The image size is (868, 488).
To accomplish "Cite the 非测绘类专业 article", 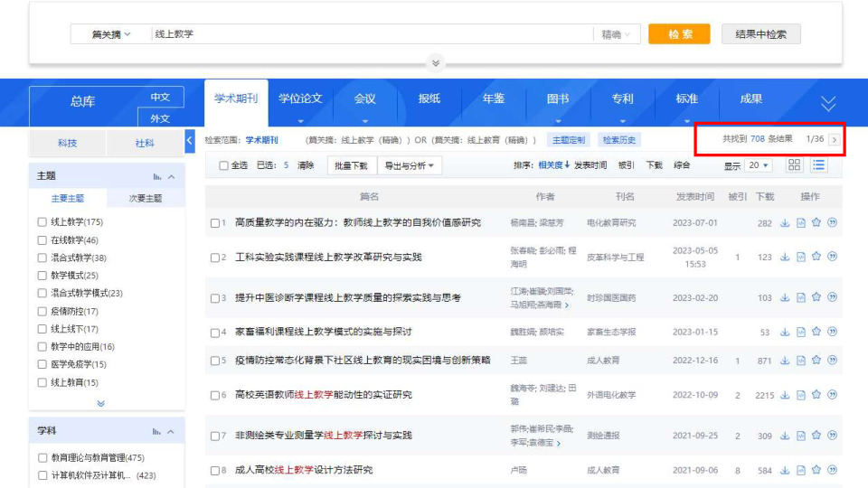I will tap(832, 436).
